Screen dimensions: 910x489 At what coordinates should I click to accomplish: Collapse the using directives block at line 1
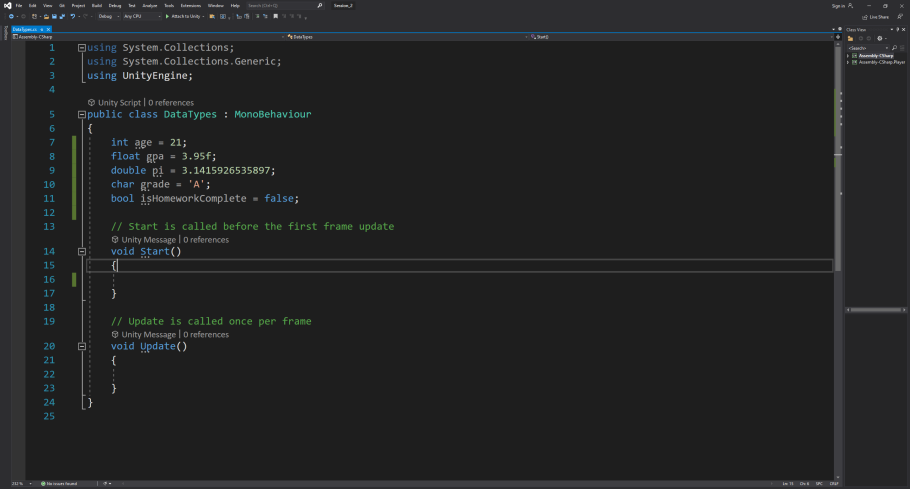82,48
